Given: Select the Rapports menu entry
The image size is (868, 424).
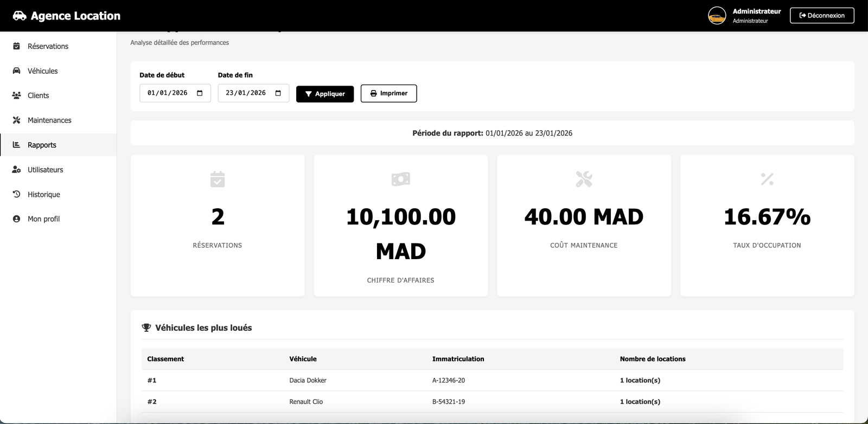Looking at the screenshot, I should (58, 145).
